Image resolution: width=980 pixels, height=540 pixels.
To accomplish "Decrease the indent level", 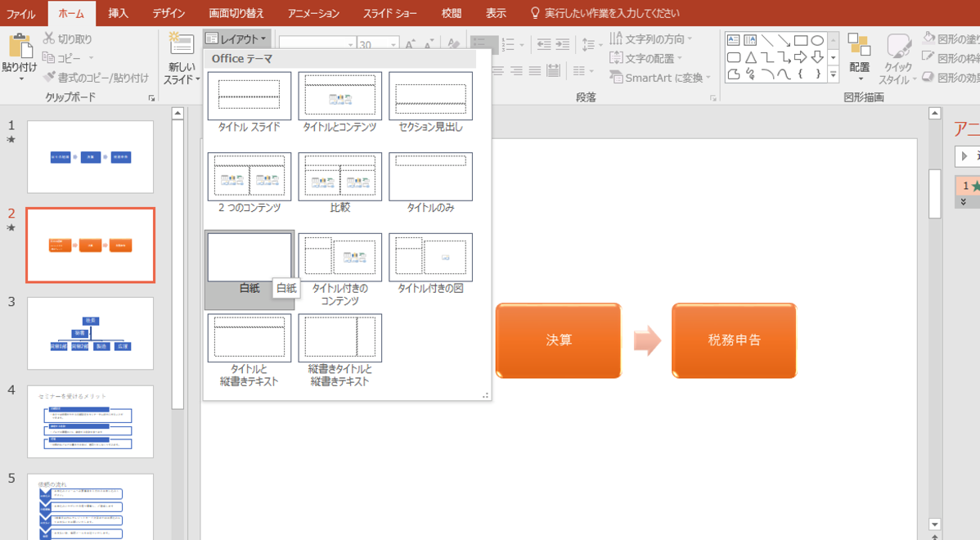I will [544, 44].
